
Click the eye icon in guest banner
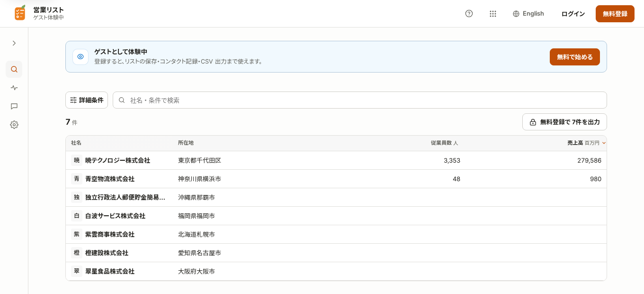click(80, 56)
